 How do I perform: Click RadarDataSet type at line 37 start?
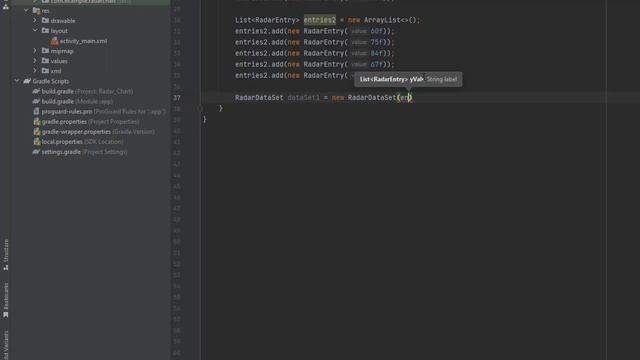[259, 98]
